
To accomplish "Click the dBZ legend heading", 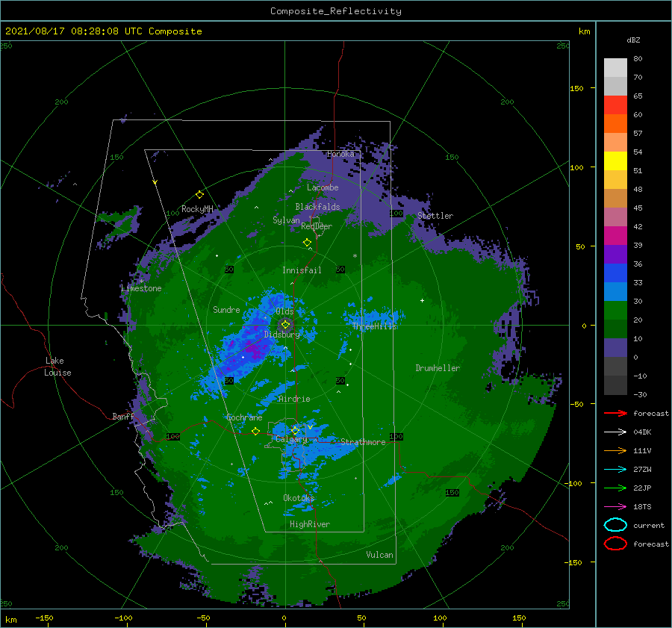I will (633, 40).
